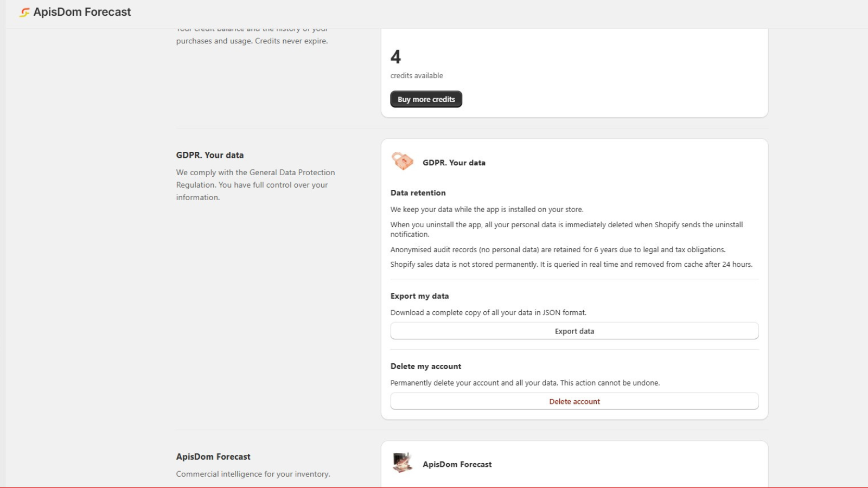
Task: Click 'Permanently delete your account' warning text
Action: [525, 383]
